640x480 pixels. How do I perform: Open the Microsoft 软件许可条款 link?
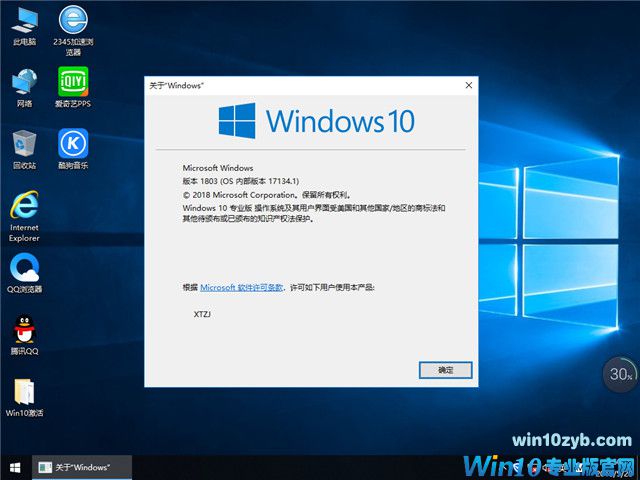pos(242,287)
